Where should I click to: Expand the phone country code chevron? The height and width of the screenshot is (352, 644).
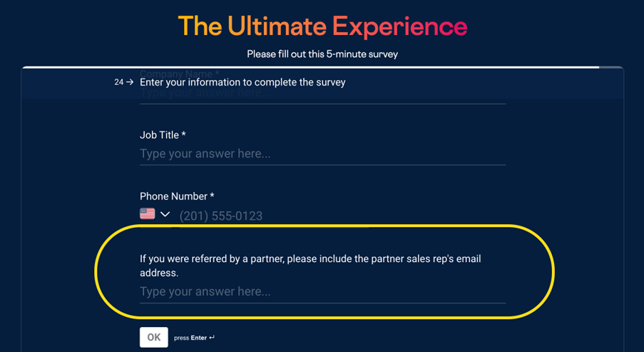165,213
